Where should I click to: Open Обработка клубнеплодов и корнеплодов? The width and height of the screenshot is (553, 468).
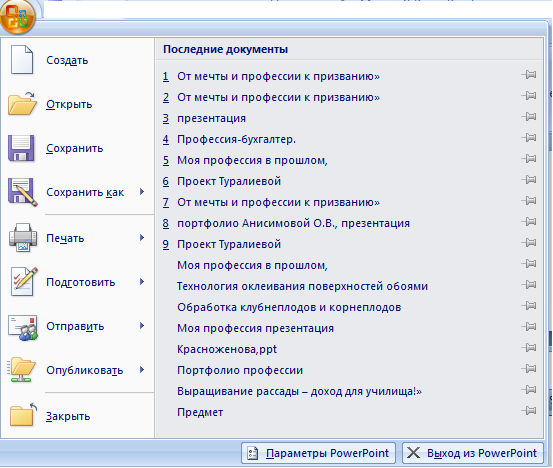click(289, 307)
